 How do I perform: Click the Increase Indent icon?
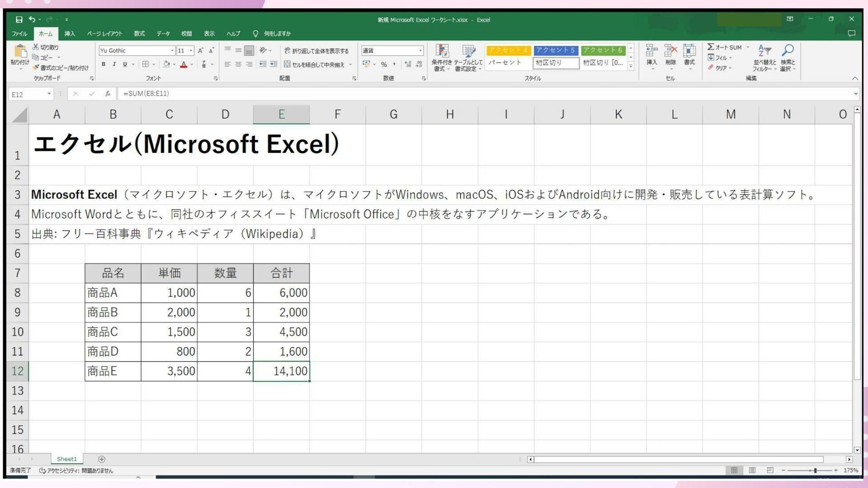[274, 64]
